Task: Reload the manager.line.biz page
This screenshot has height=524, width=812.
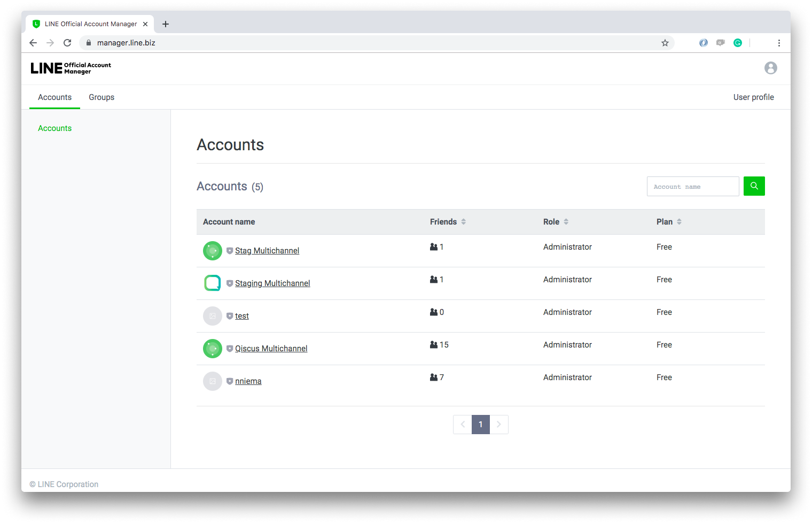Action: (67, 43)
